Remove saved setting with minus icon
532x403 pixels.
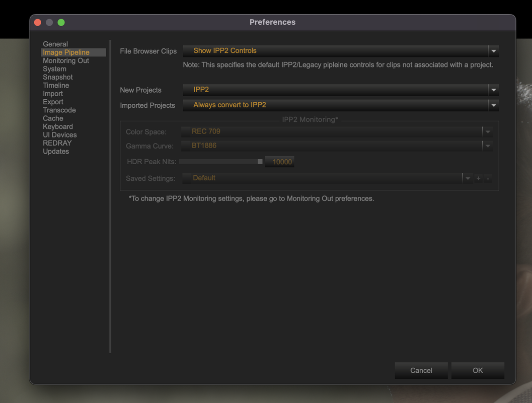pyautogui.click(x=488, y=178)
